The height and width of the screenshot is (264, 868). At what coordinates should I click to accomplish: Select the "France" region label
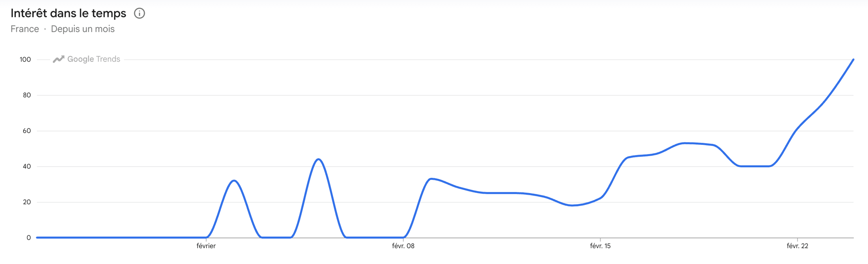point(25,29)
